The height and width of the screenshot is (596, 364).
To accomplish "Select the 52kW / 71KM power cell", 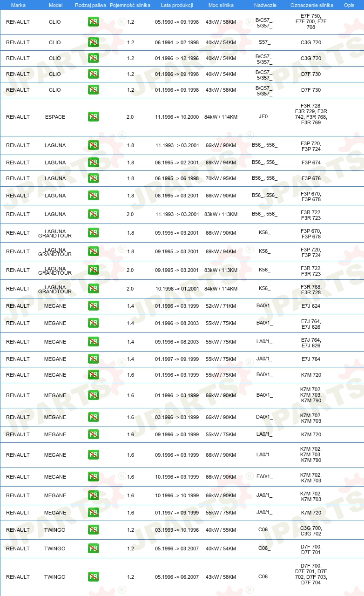I will (x=221, y=306).
